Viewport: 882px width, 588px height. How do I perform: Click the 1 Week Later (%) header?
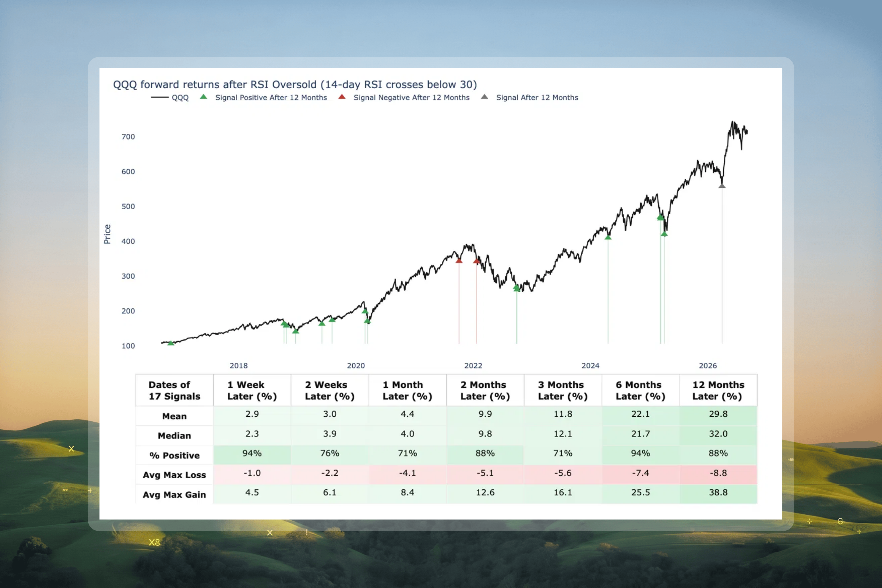252,390
